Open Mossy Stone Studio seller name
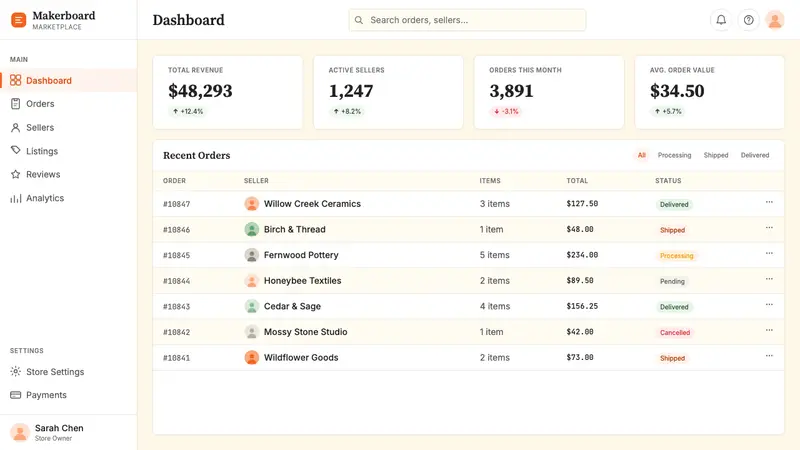The image size is (800, 450). (x=306, y=332)
